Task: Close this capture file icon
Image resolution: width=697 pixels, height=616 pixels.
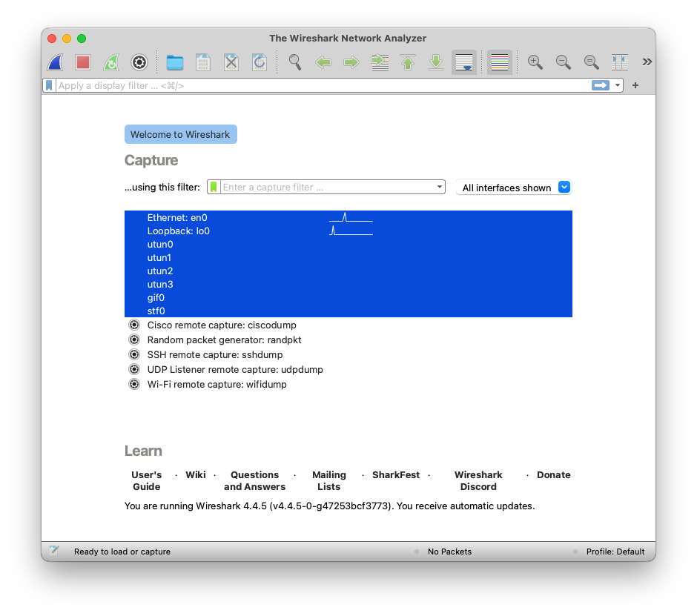Action: tap(231, 62)
